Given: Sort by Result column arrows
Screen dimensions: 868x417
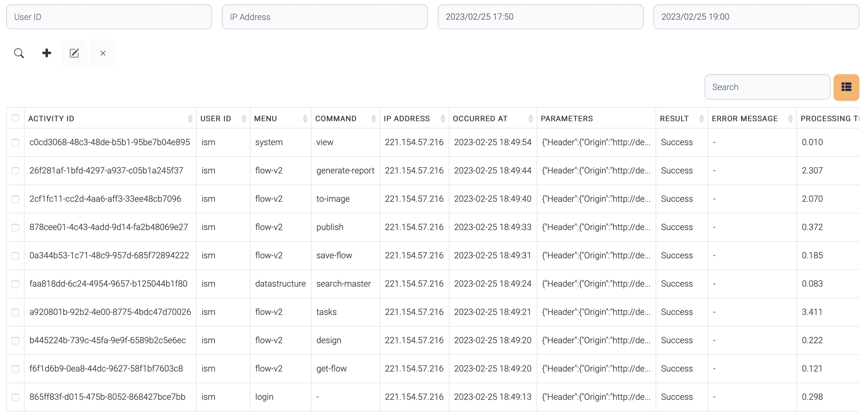Looking at the screenshot, I should [701, 119].
